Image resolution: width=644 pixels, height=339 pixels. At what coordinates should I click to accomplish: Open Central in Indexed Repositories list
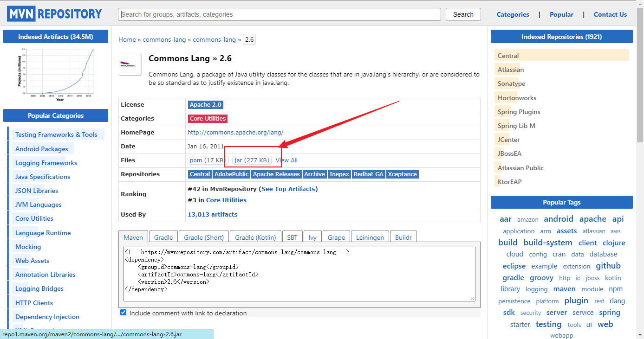pos(508,56)
